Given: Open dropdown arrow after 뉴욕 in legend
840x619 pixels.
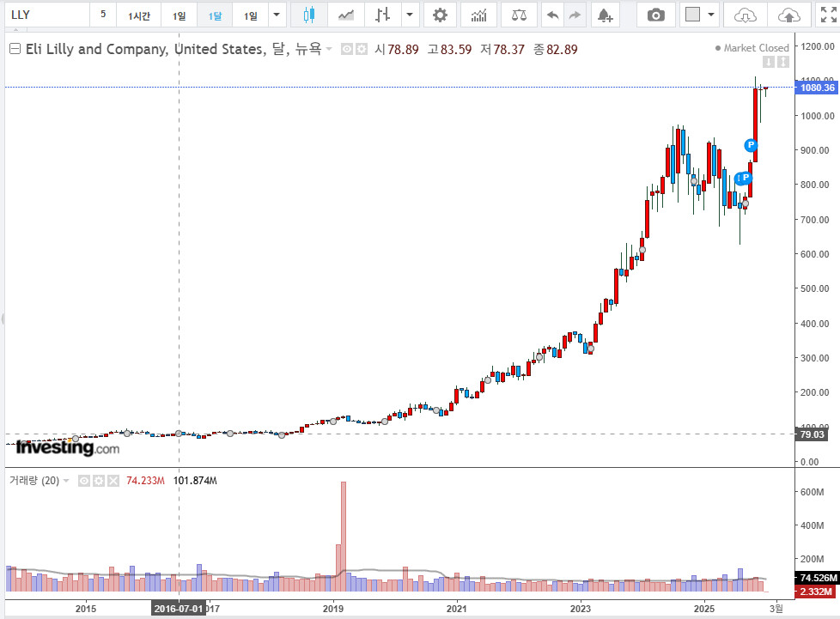Looking at the screenshot, I should pyautogui.click(x=329, y=49).
